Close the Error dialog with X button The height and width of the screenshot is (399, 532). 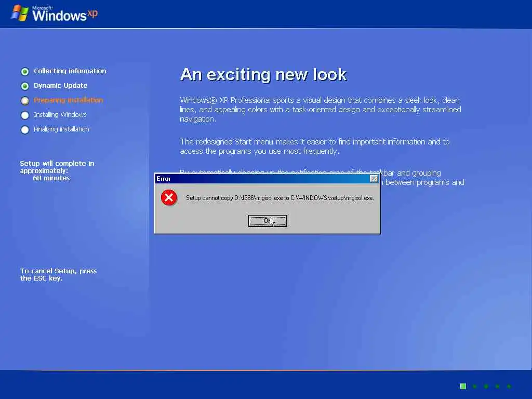pos(374,179)
